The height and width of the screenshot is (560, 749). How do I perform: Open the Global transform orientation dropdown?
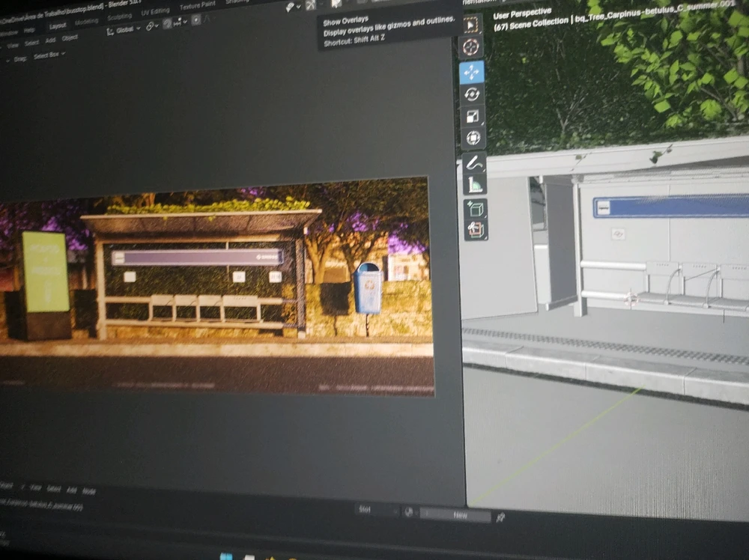point(124,30)
